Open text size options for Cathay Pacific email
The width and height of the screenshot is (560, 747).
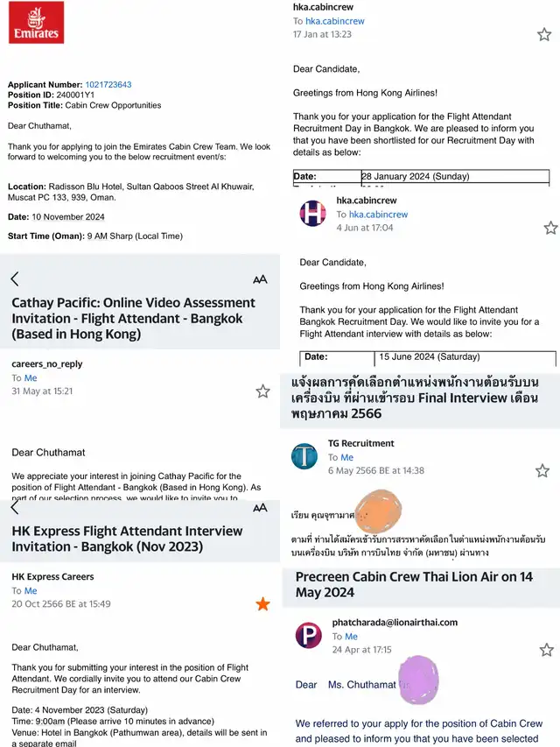click(x=260, y=279)
